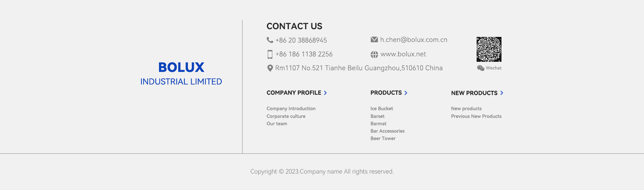Click the globe website icon
This screenshot has height=190, width=644.
(x=374, y=54)
